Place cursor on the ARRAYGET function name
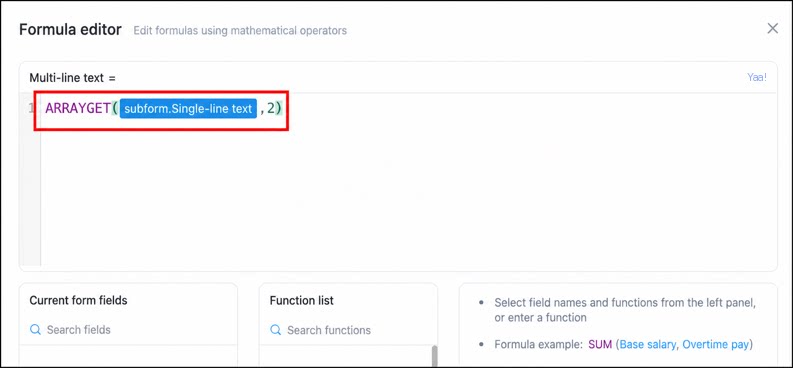 pyautogui.click(x=77, y=108)
